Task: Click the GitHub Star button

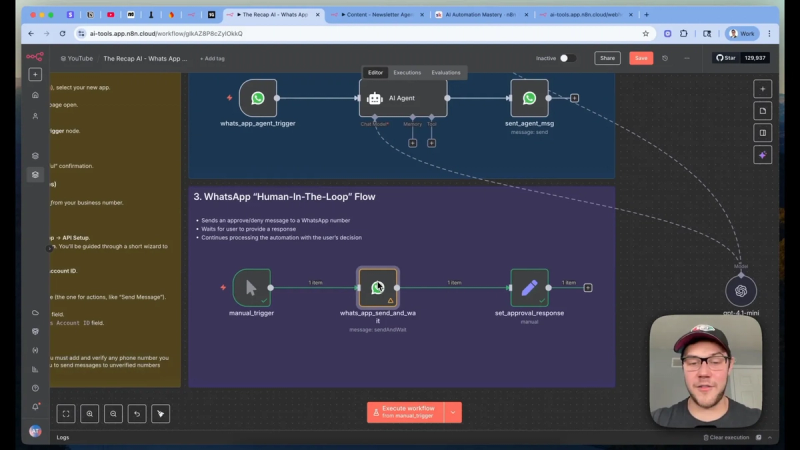Action: click(x=726, y=58)
